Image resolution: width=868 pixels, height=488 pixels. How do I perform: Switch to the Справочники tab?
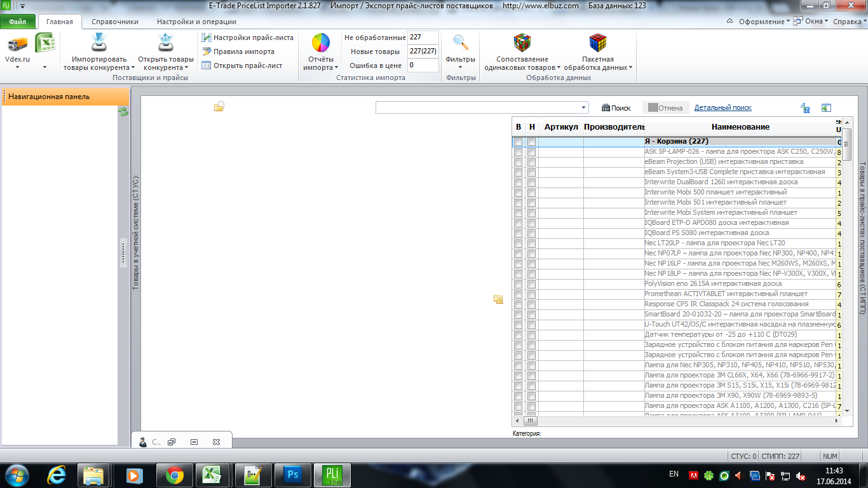pyautogui.click(x=115, y=22)
